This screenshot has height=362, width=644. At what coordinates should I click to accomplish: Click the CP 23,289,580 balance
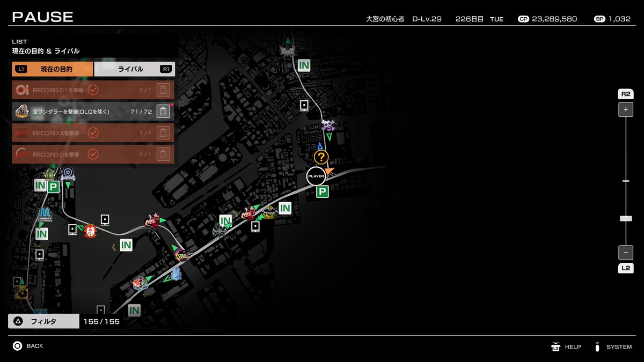pyautogui.click(x=547, y=19)
